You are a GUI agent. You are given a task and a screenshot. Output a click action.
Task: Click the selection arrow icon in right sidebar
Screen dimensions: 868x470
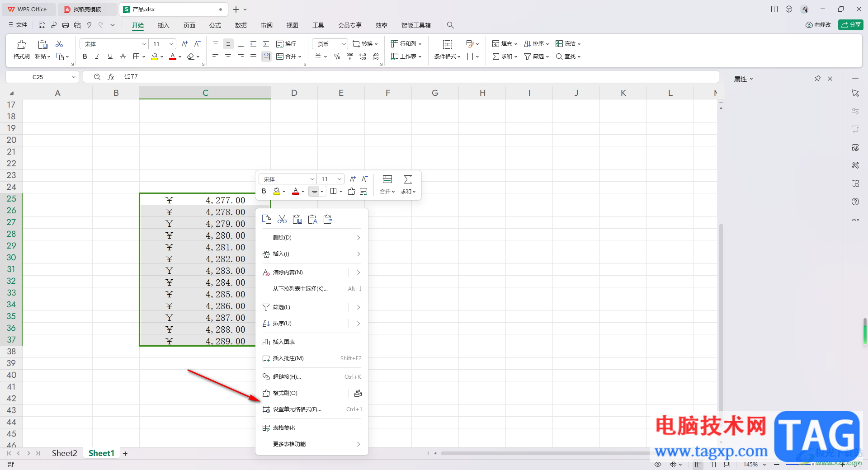coord(855,93)
